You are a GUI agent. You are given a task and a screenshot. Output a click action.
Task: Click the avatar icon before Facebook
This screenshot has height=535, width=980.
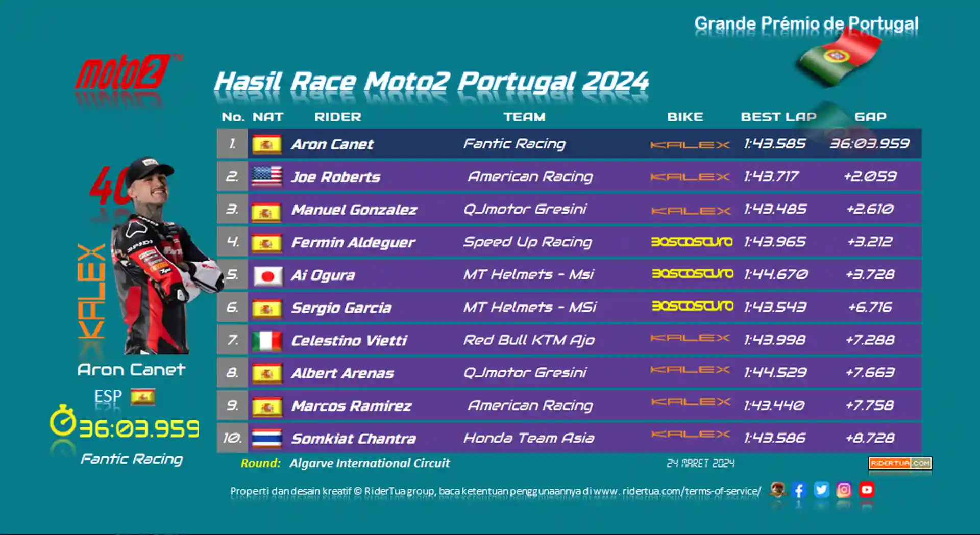(778, 490)
